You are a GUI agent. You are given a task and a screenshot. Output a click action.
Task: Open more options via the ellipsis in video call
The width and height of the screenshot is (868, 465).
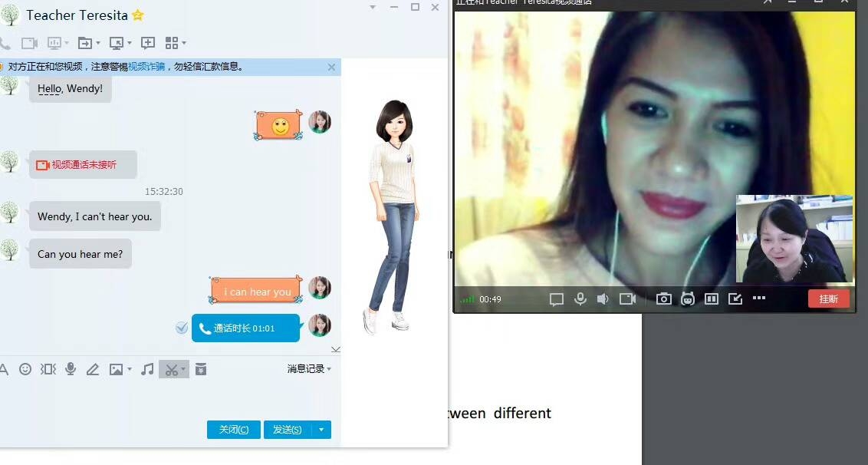(x=759, y=299)
